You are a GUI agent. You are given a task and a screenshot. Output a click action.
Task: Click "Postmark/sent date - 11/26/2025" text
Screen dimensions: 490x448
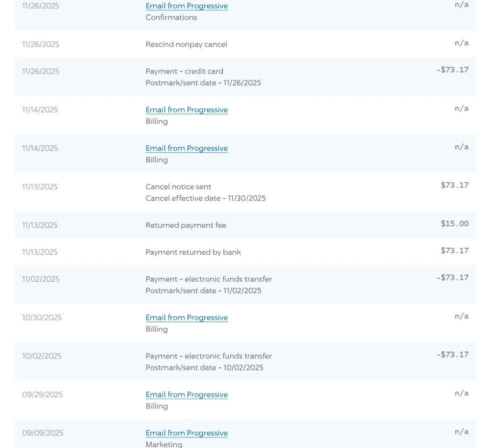click(x=203, y=83)
